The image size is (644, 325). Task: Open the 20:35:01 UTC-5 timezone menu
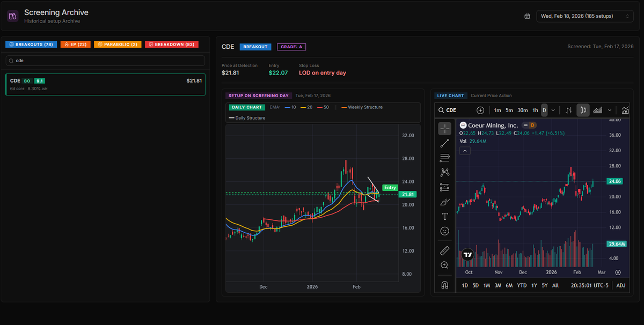[x=590, y=285]
